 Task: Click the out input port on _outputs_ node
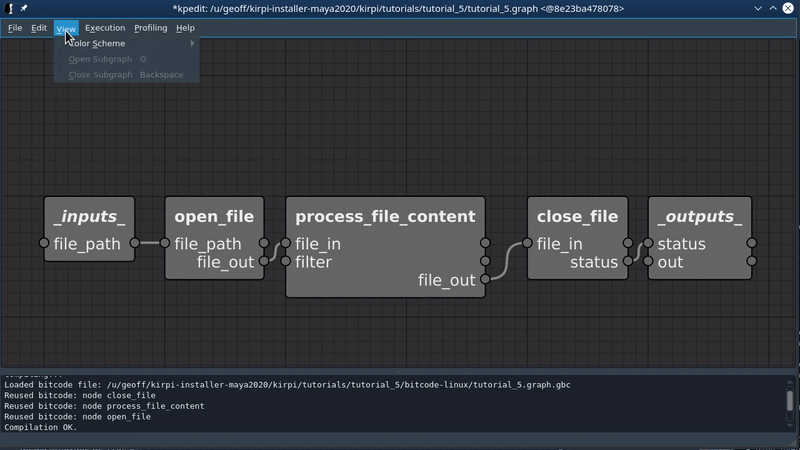[648, 261]
